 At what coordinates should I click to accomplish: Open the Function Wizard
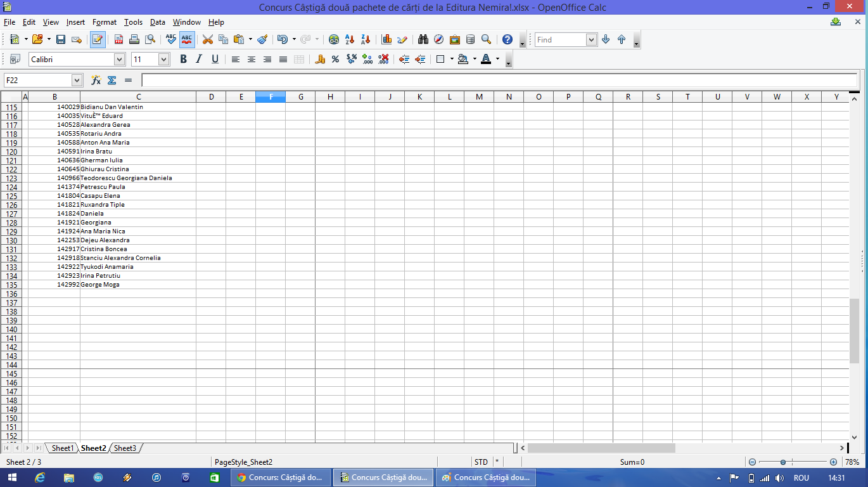[96, 80]
